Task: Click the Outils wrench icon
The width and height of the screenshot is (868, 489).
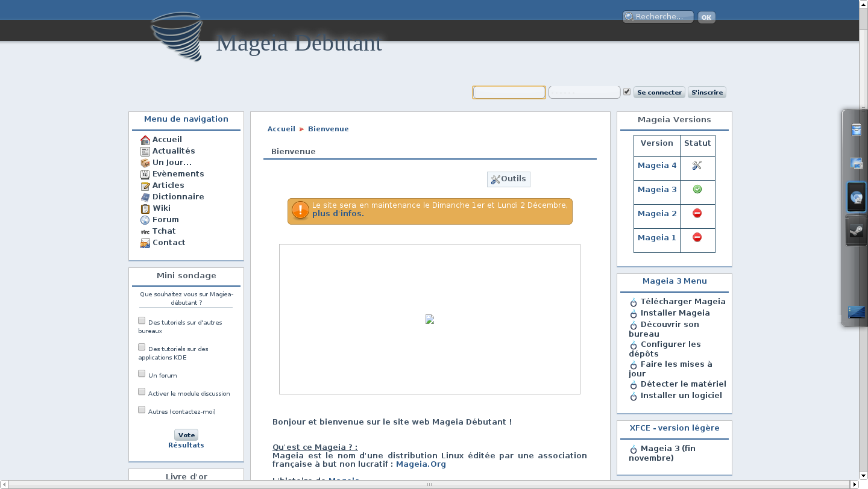Action: pos(495,179)
